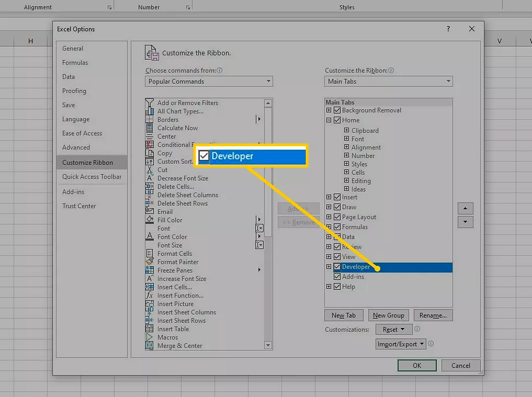Click the Delete Cells icon
The width and height of the screenshot is (532, 397).
[x=149, y=187]
